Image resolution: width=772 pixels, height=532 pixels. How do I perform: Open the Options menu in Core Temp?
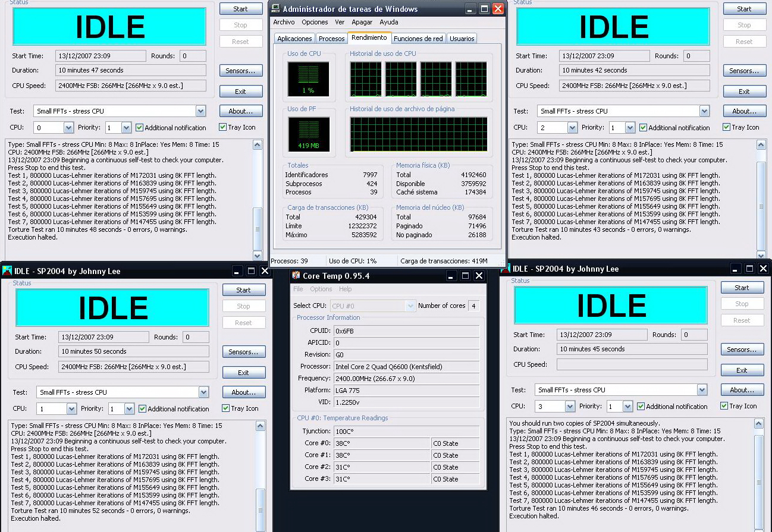click(321, 289)
